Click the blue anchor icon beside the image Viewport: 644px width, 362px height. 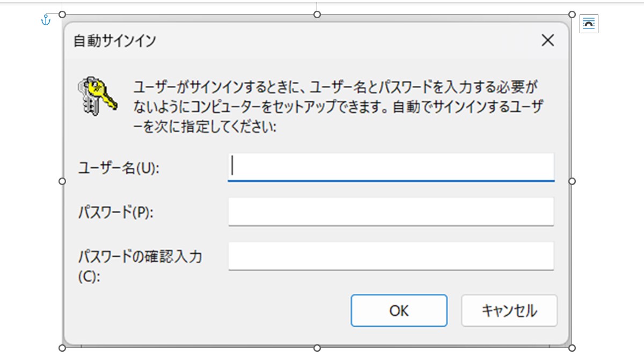pyautogui.click(x=46, y=20)
